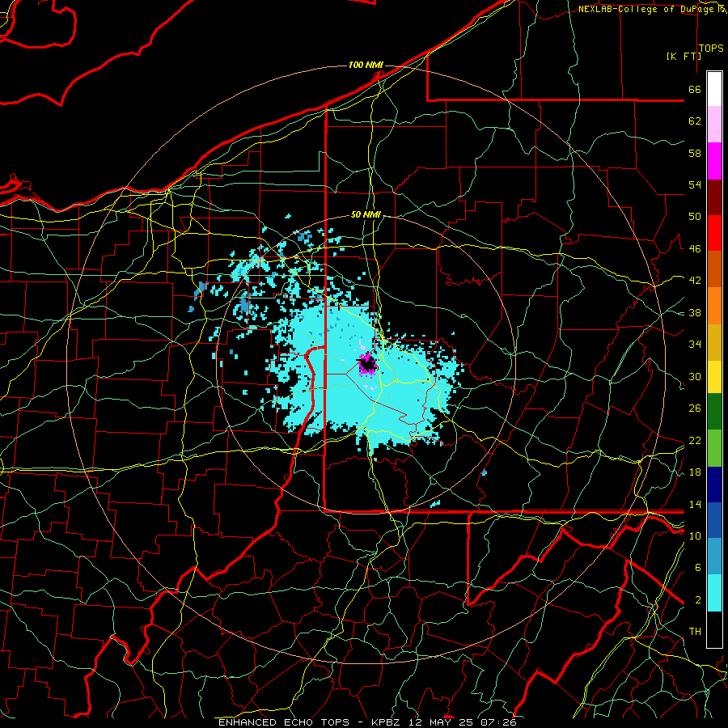Click the 62 legend value
This screenshot has height=728, width=728.
pos(695,121)
